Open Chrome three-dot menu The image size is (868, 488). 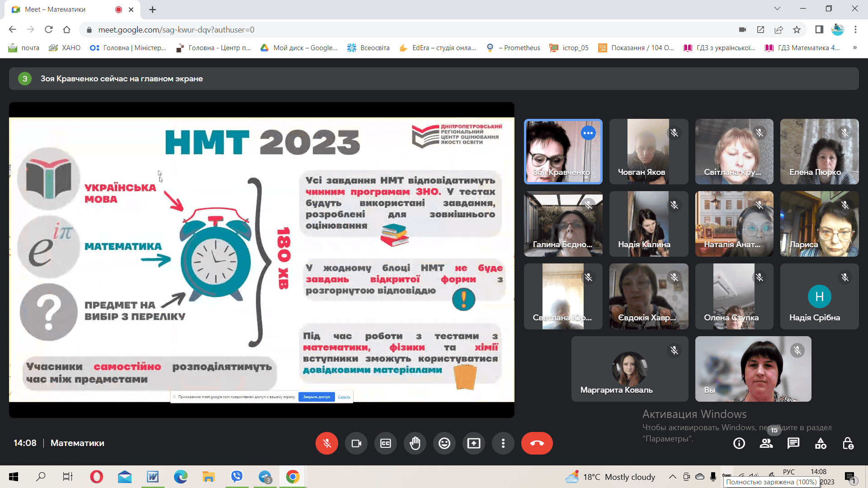855,30
